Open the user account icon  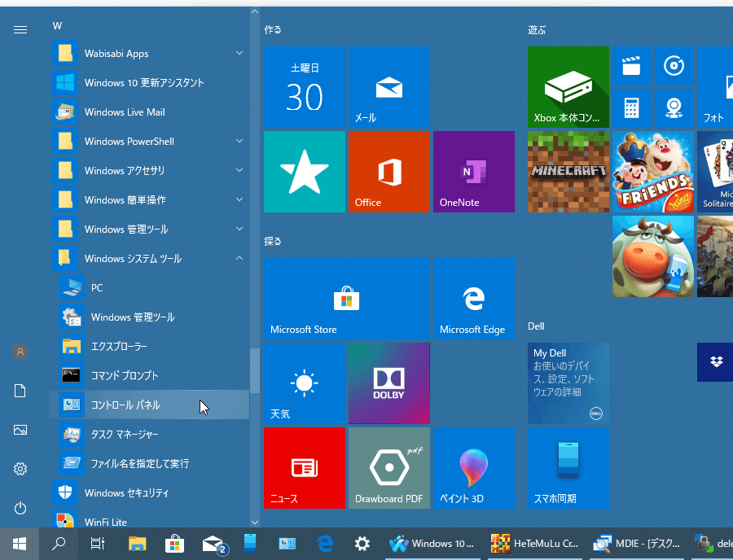tap(20, 352)
